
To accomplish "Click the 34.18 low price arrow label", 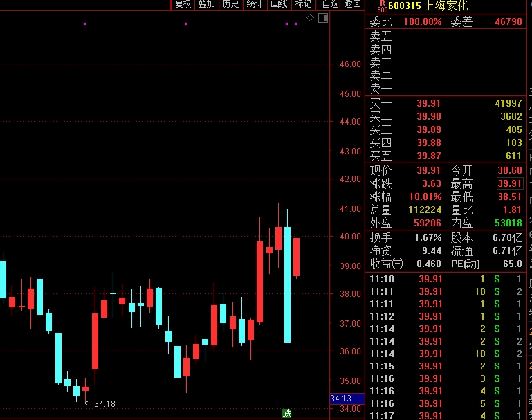I will coord(100,403).
